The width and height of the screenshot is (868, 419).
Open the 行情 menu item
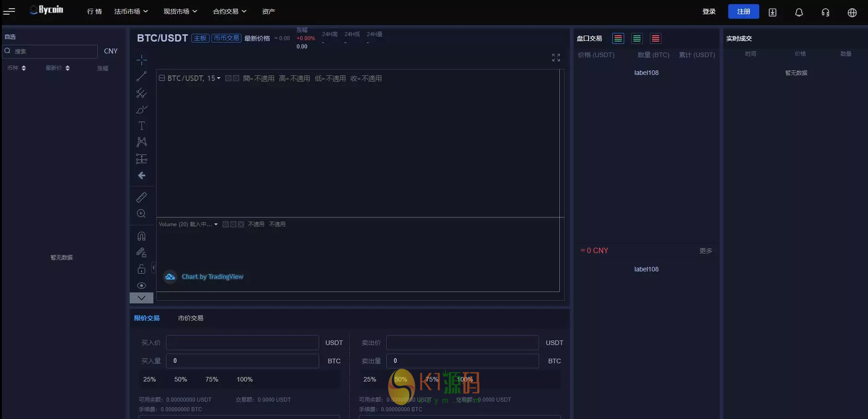coord(95,11)
